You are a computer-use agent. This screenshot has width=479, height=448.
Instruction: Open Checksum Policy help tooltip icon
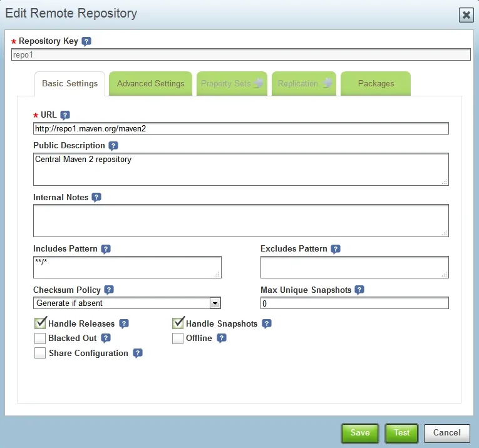pos(109,290)
